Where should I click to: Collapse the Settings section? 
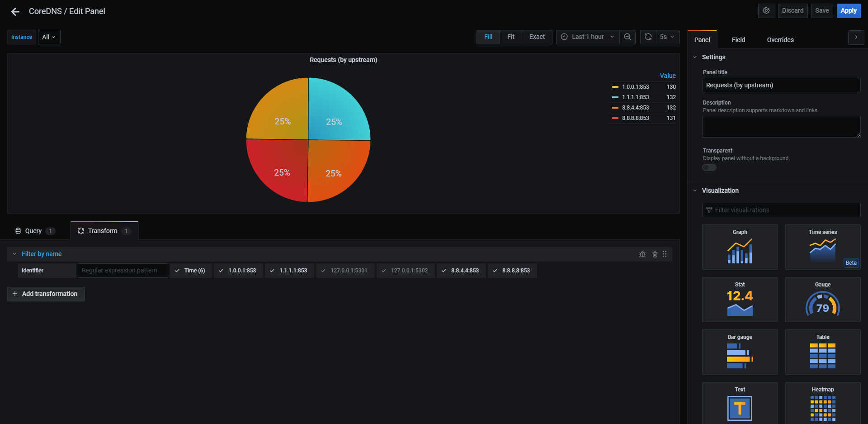coord(695,57)
